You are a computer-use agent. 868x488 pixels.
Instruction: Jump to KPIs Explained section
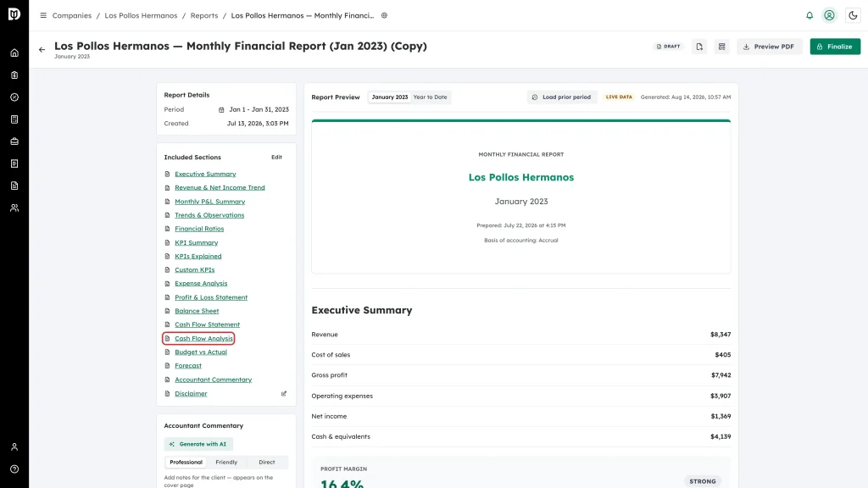pos(198,256)
